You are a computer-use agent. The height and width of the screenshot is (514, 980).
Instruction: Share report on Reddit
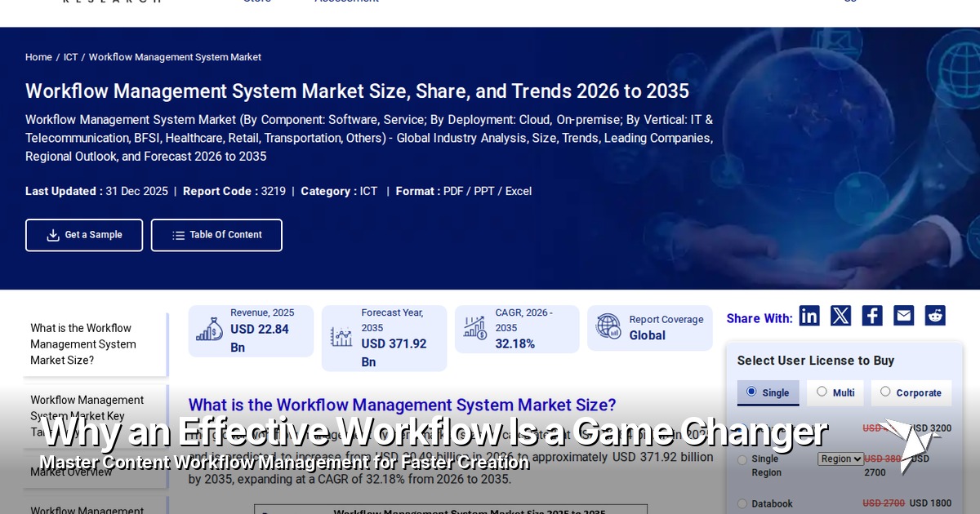point(935,316)
